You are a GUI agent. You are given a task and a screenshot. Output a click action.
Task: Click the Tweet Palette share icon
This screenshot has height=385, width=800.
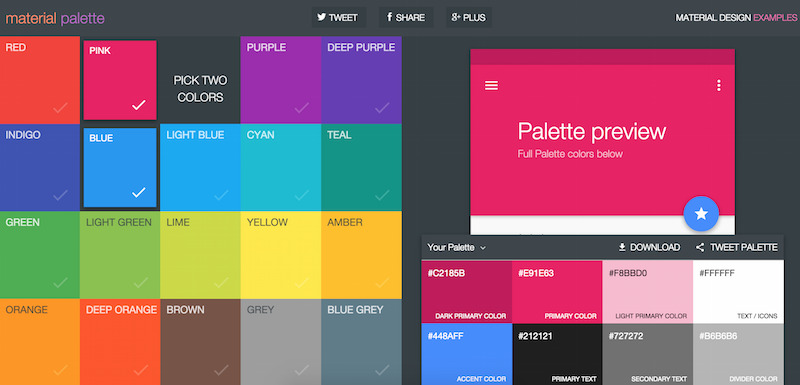click(x=700, y=247)
